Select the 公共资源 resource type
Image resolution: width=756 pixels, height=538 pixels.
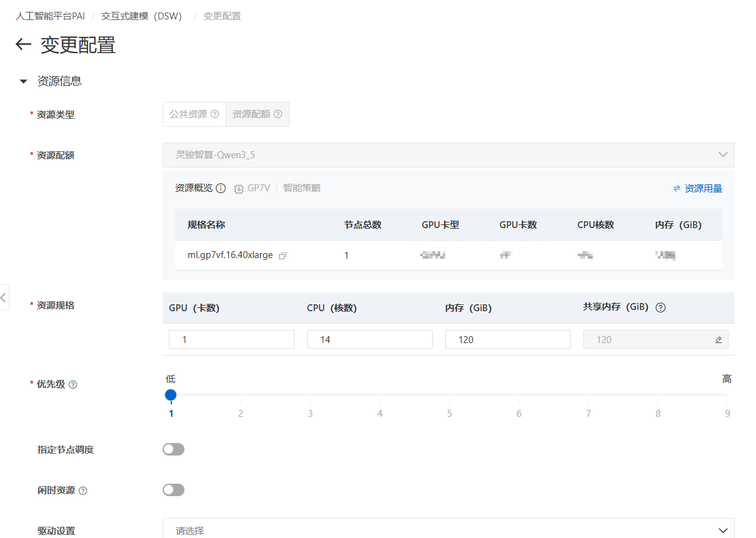(x=194, y=114)
